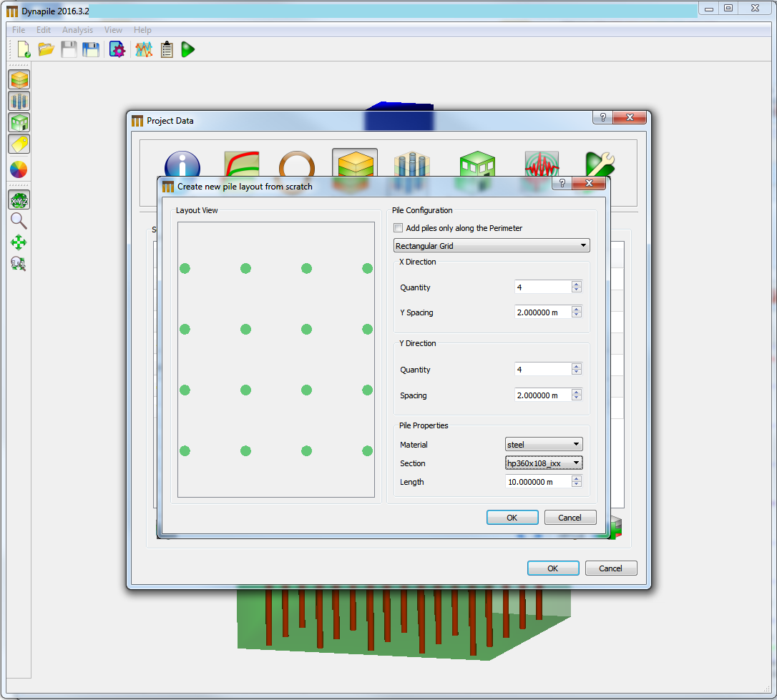Select the green pan arrows tool
Screen dimensions: 777x700
click(x=19, y=242)
